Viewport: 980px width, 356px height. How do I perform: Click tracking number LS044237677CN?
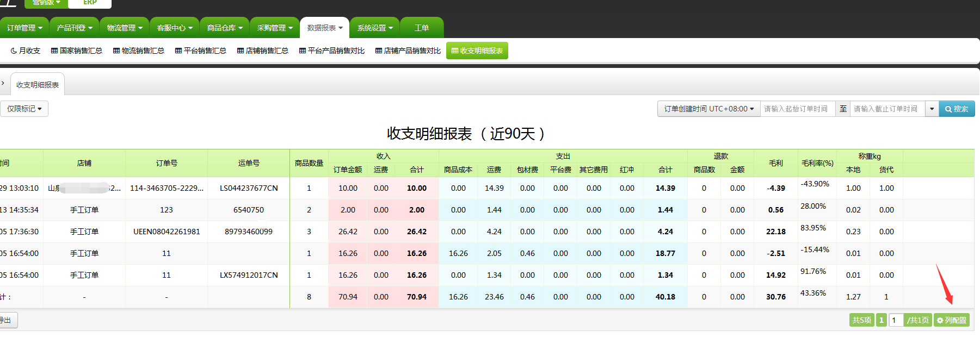(249, 188)
